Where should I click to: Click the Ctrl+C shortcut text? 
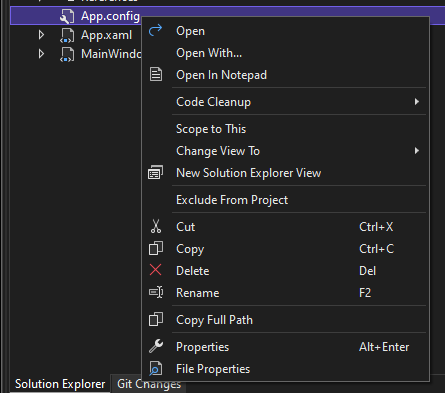click(x=376, y=249)
